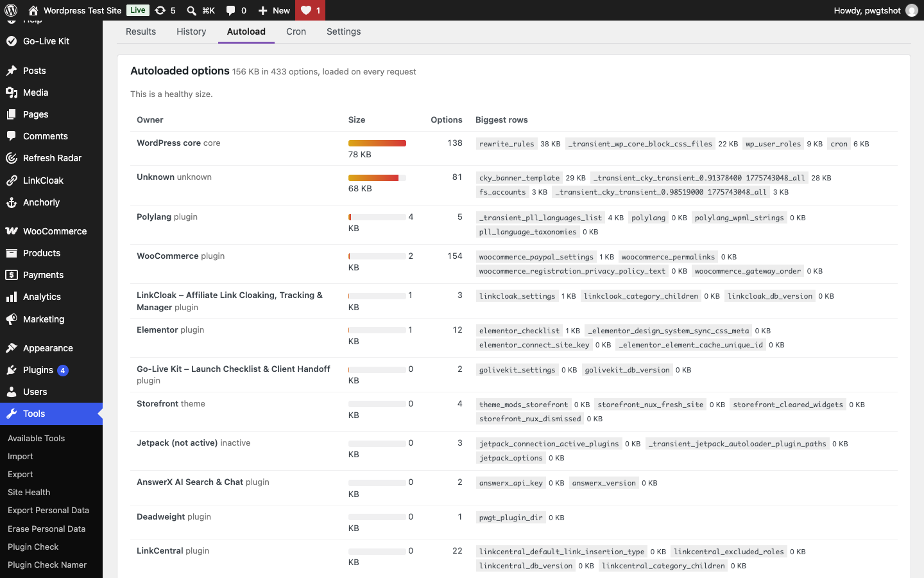Open the red heart notification icon
The height and width of the screenshot is (578, 924).
[x=306, y=10]
